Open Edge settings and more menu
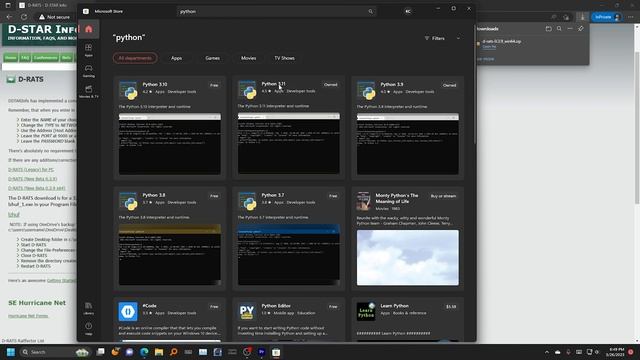The width and height of the screenshot is (640, 360). click(x=631, y=17)
